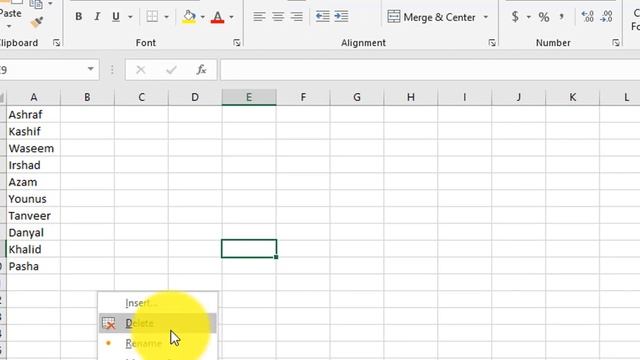
Task: Decrease indent
Action: coord(322,17)
